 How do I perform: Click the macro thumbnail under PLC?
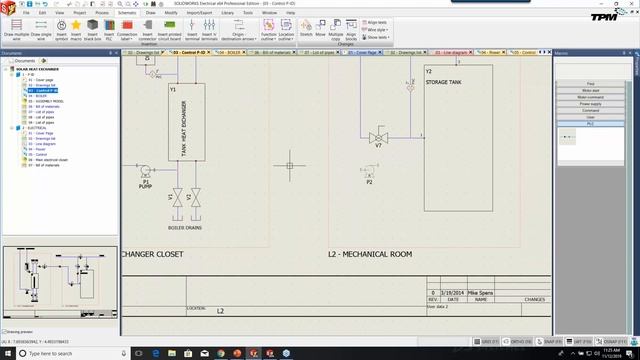coord(567,137)
